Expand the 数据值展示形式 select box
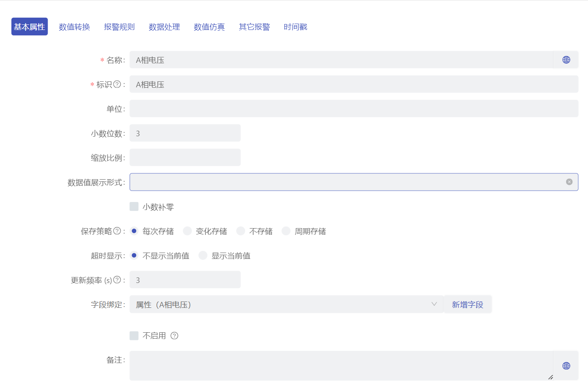Image resolution: width=588 pixels, height=385 pixels. [x=354, y=182]
